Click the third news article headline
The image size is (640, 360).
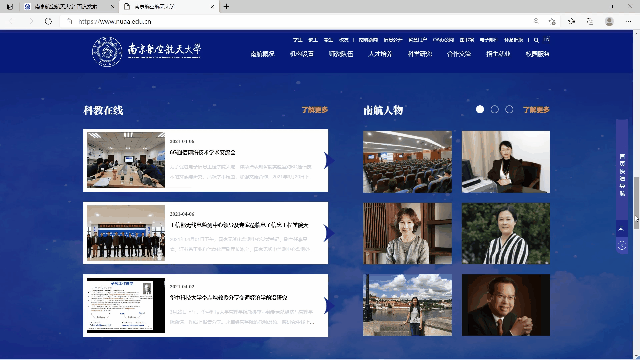229,298
